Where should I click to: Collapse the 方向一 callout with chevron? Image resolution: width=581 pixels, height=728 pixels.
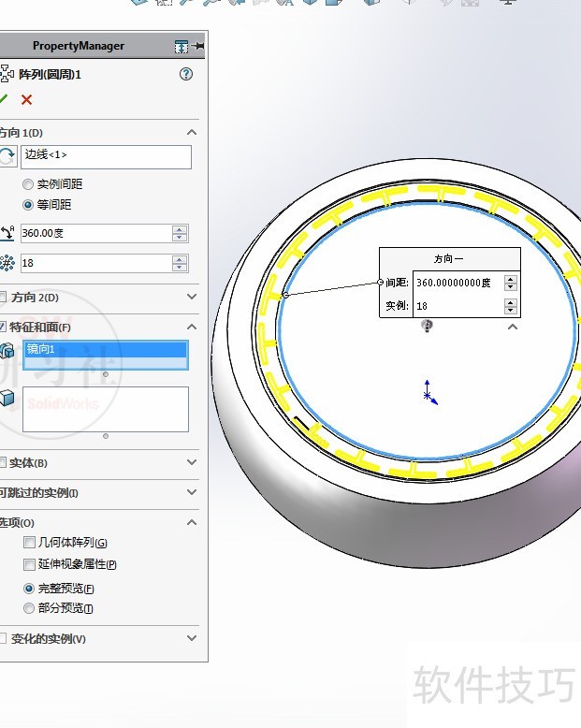pos(513,327)
